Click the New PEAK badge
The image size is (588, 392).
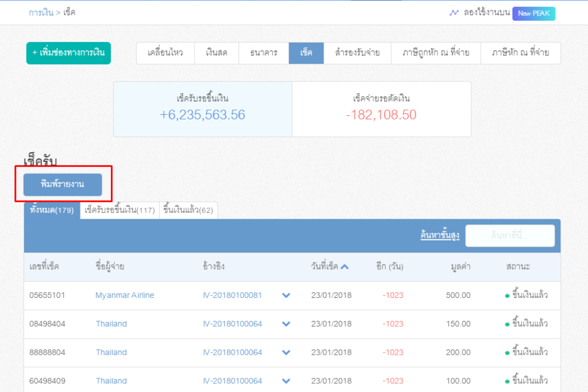point(533,14)
